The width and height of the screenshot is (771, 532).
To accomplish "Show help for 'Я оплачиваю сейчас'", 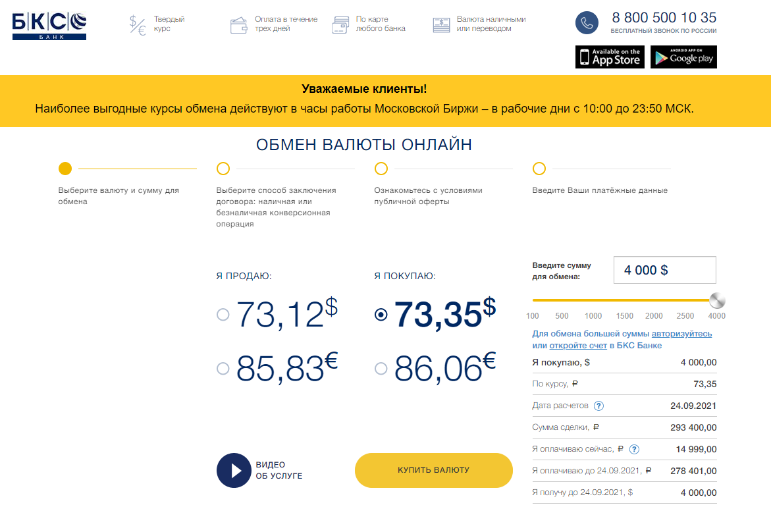I will (x=634, y=449).
